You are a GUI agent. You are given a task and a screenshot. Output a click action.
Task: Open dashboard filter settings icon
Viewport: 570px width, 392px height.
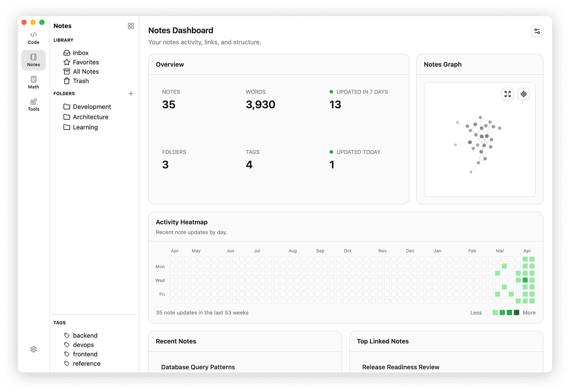pyautogui.click(x=537, y=31)
